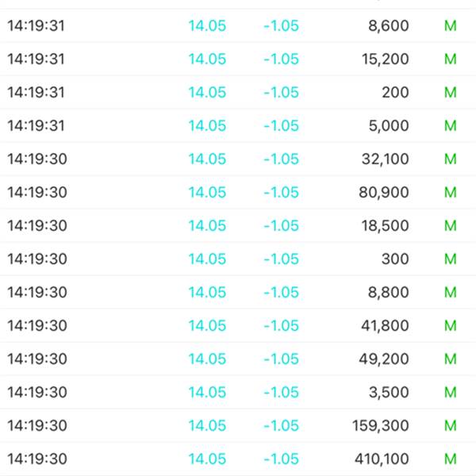Click the 49,200 volume entry

pos(386,359)
